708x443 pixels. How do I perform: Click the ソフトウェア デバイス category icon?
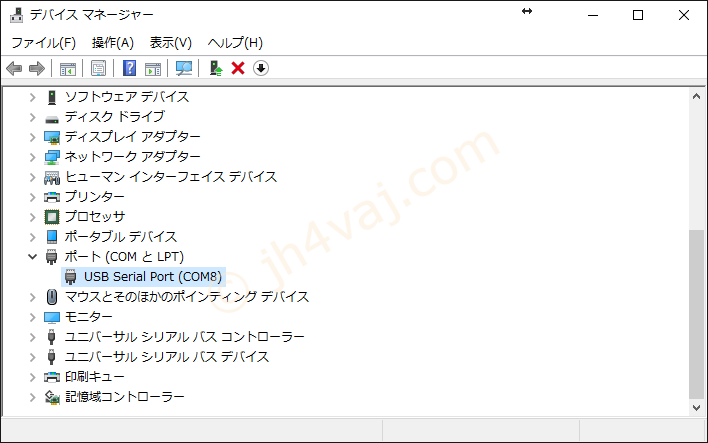pos(52,97)
